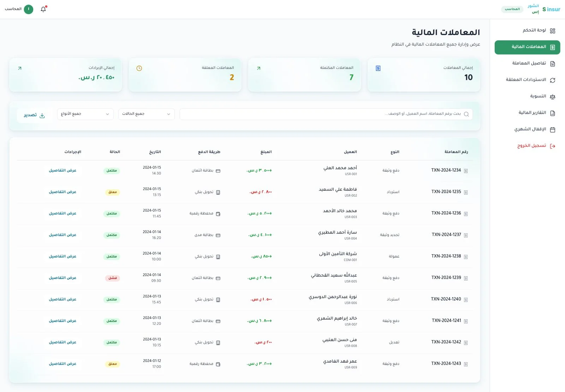Click the export button
This screenshot has height=392, width=565.
point(34,115)
